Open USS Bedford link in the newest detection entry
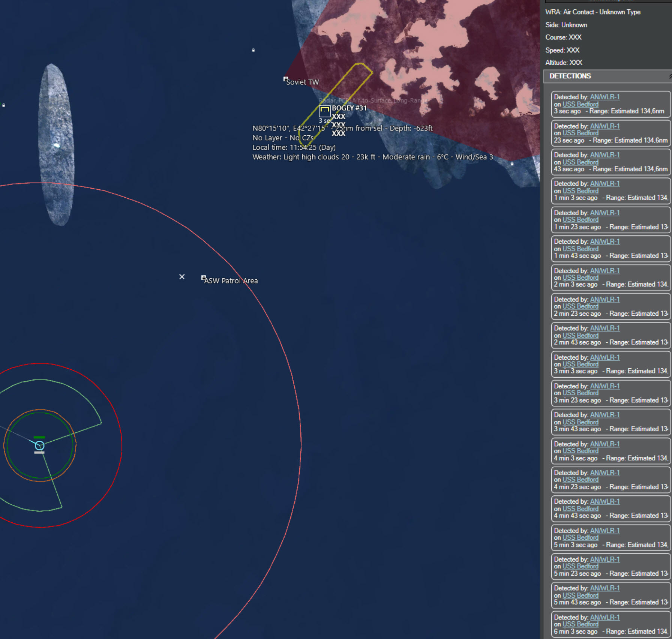672x639 pixels. [x=580, y=104]
